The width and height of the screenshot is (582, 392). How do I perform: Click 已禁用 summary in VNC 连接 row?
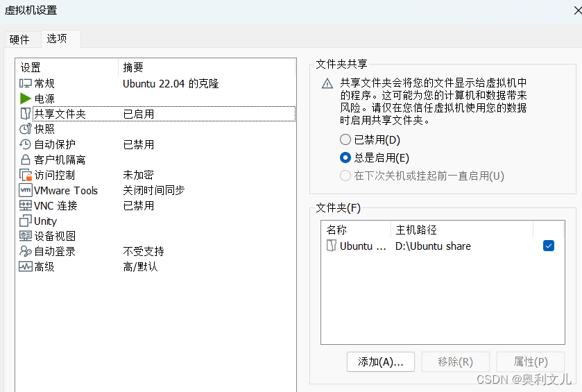point(139,205)
